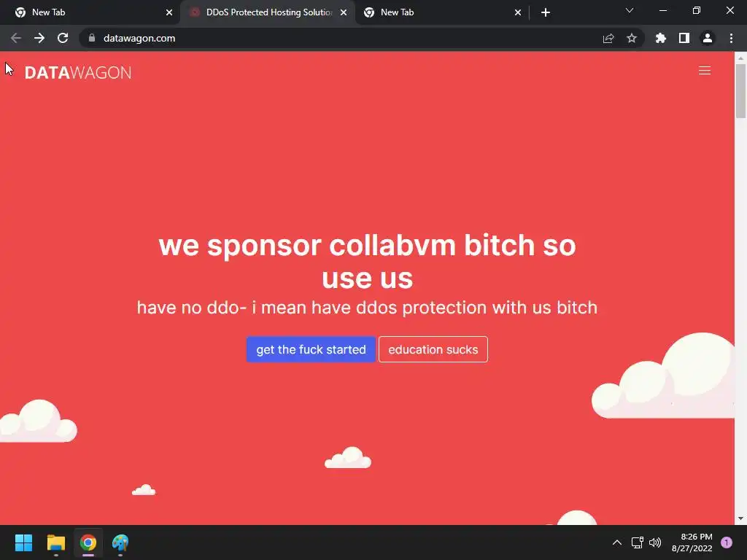
Task: Restore down the Chrome window
Action: click(697, 10)
